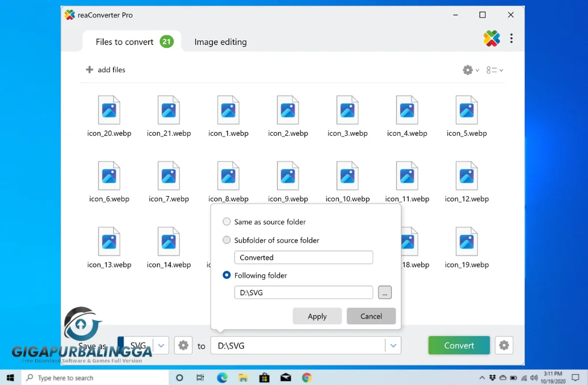Click the icon_20.webp file icon
This screenshot has width=588, height=385.
tap(109, 110)
